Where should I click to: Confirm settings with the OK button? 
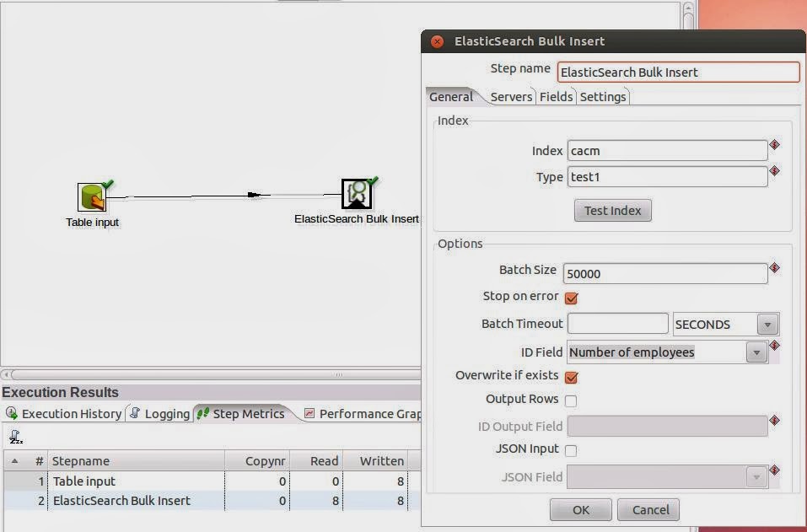click(x=580, y=509)
